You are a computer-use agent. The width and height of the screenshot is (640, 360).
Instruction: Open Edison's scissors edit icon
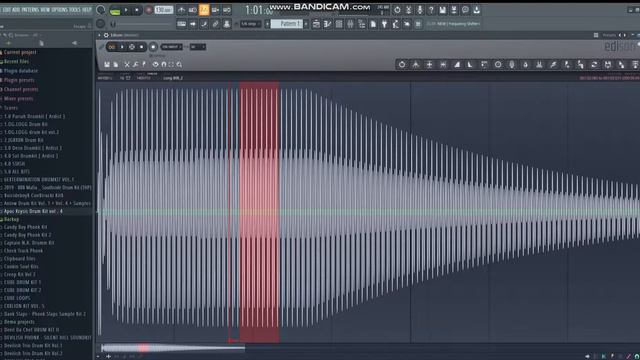pyautogui.click(x=127, y=64)
